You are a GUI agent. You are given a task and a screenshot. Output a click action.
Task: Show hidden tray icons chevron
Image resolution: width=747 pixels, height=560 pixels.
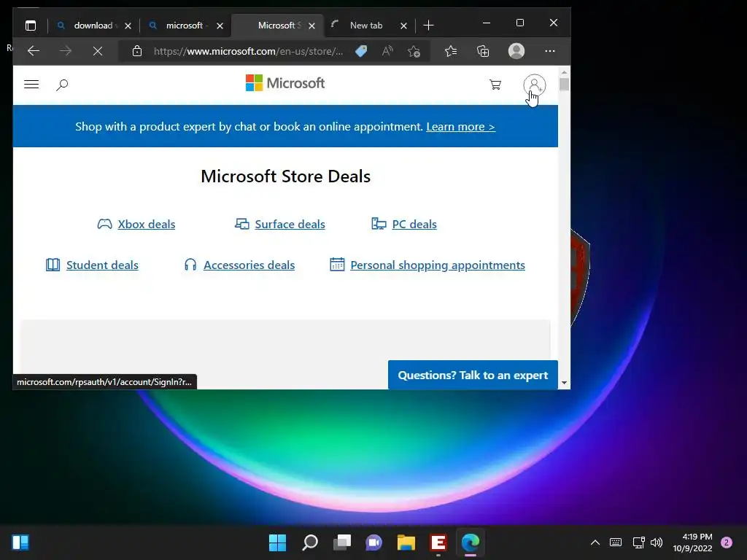tap(595, 542)
